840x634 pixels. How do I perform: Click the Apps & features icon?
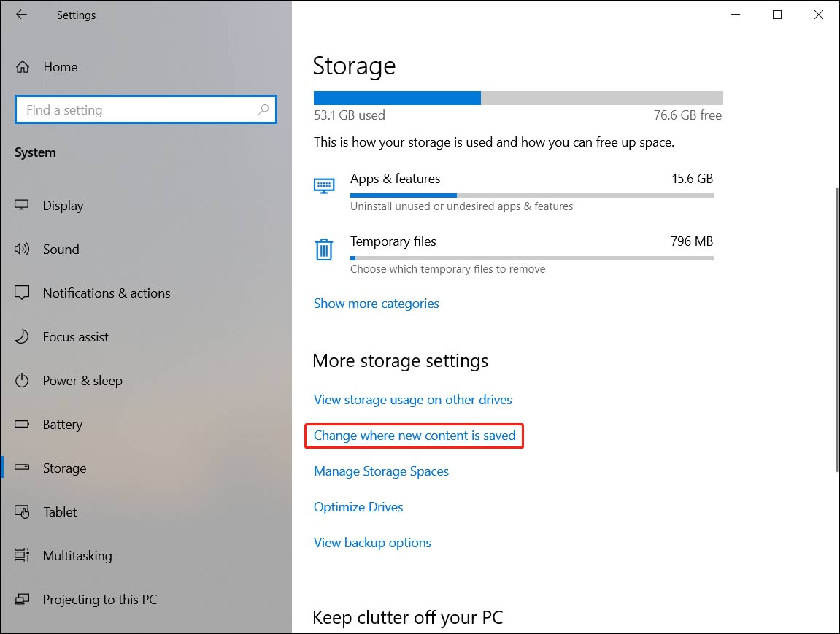pyautogui.click(x=324, y=185)
